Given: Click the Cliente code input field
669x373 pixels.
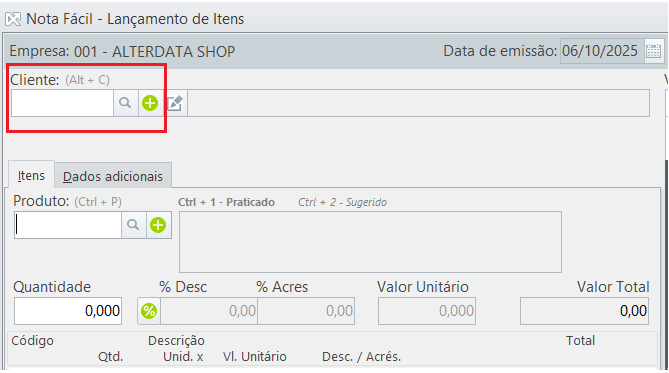Looking at the screenshot, I should (62, 103).
